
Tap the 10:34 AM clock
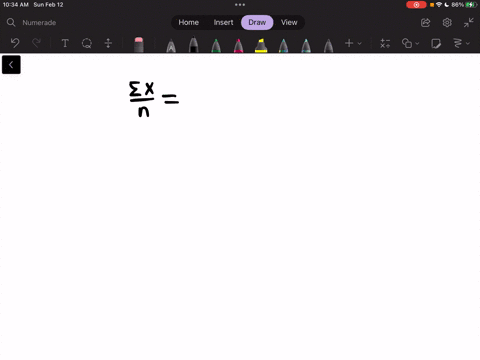coord(16,5)
